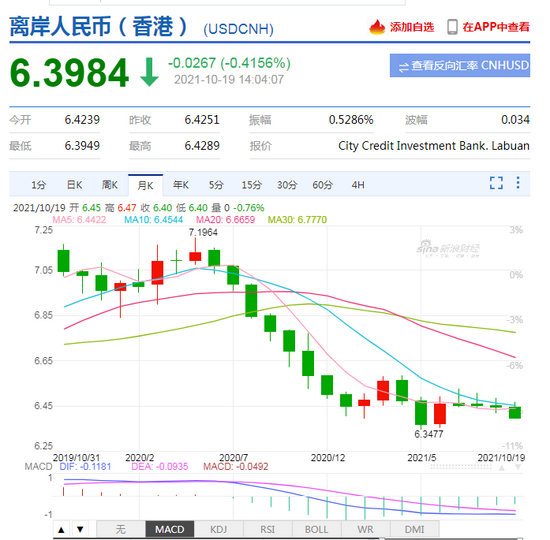The height and width of the screenshot is (540, 550).
Task: Open the fullscreen chart icon
Action: pyautogui.click(x=496, y=183)
